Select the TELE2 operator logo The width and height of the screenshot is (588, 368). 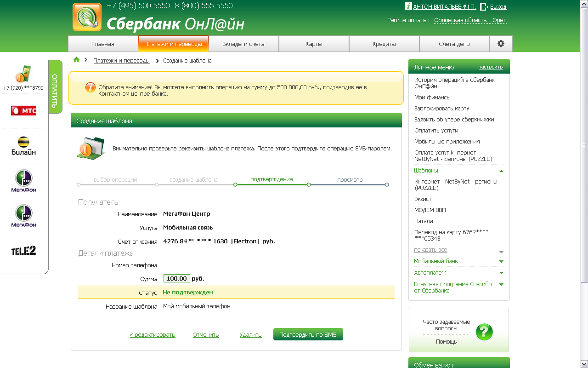[x=23, y=251]
